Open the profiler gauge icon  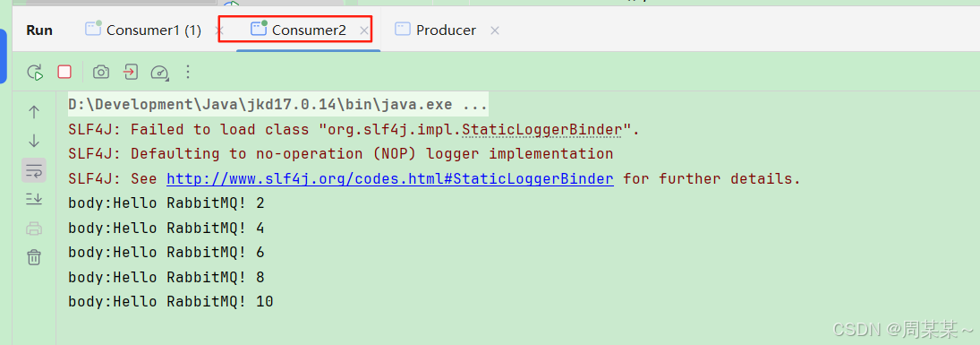(x=160, y=73)
